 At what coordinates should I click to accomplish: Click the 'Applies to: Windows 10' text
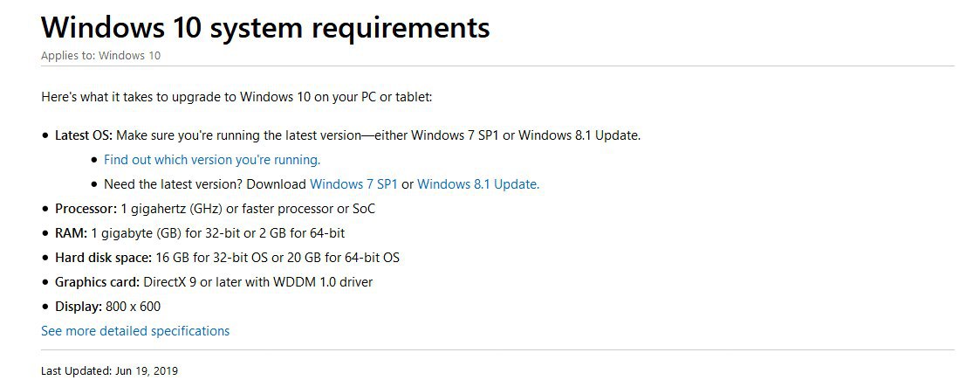(100, 56)
